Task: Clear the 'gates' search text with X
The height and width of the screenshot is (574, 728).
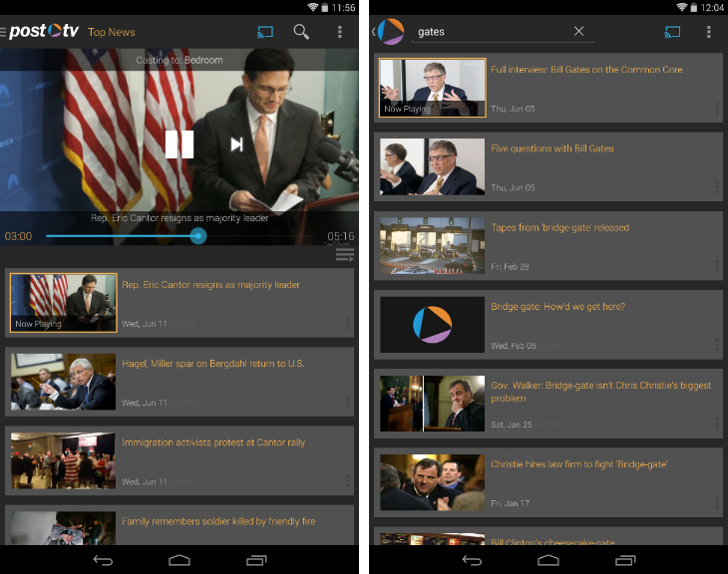Action: pyautogui.click(x=578, y=32)
